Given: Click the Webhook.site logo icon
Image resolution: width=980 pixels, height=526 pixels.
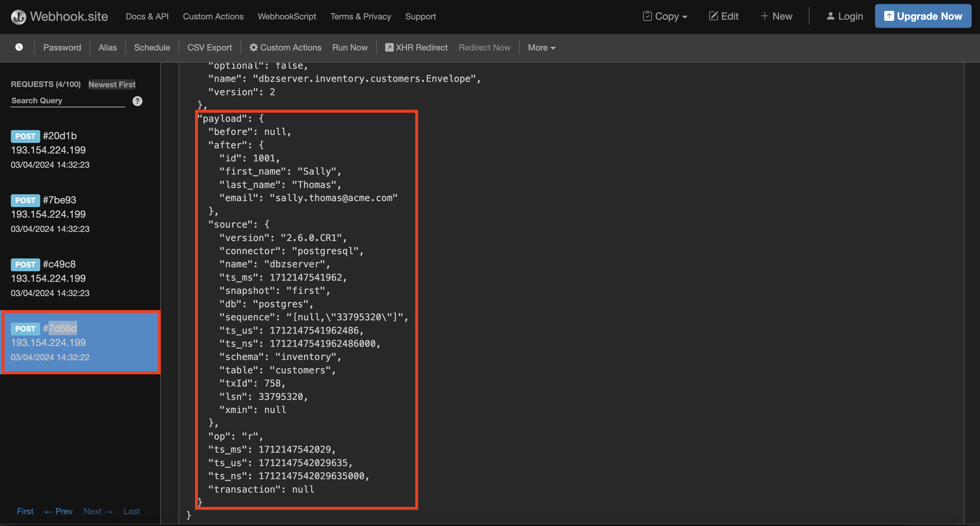Looking at the screenshot, I should [18, 16].
